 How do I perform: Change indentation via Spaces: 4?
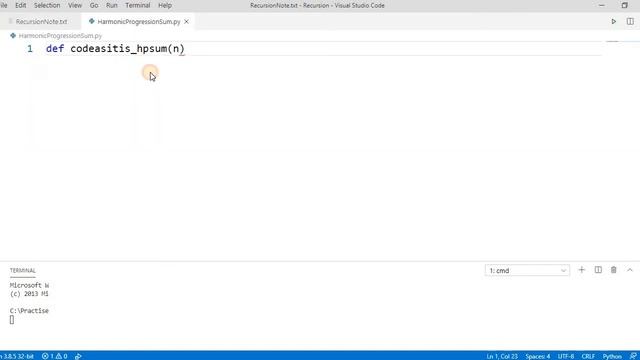[x=538, y=356]
